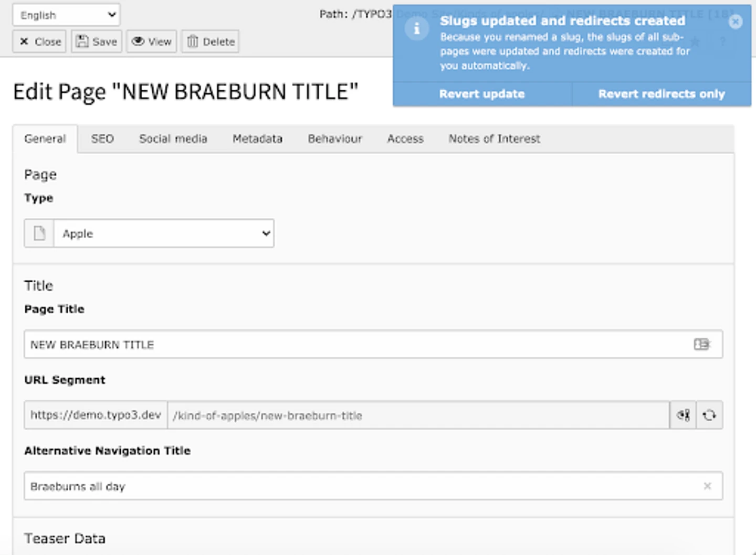Click the Close button in the toolbar

tap(39, 41)
